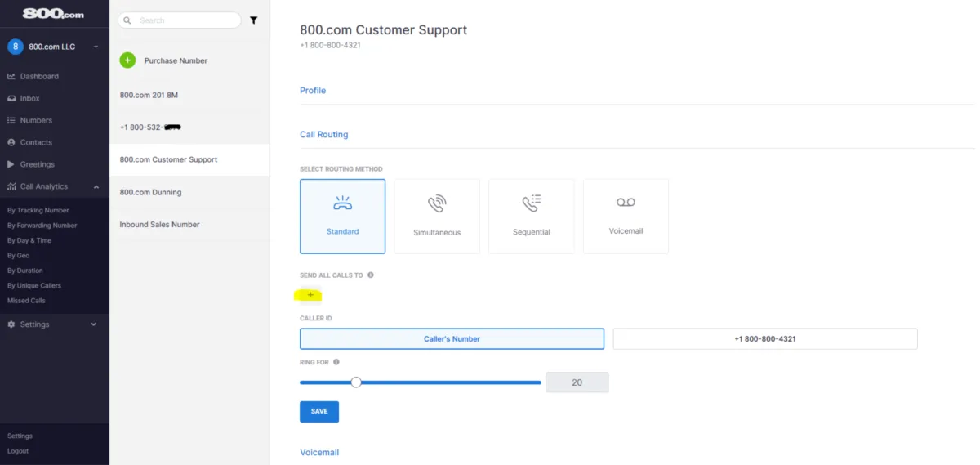The width and height of the screenshot is (980, 465).
Task: Click the info icon beside Send All Calls To
Action: [x=371, y=275]
